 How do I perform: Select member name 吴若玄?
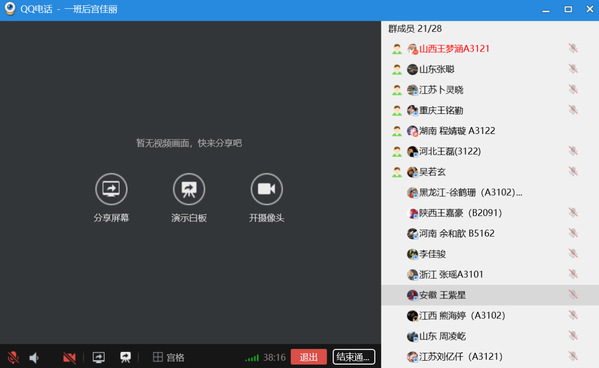pyautogui.click(x=432, y=172)
